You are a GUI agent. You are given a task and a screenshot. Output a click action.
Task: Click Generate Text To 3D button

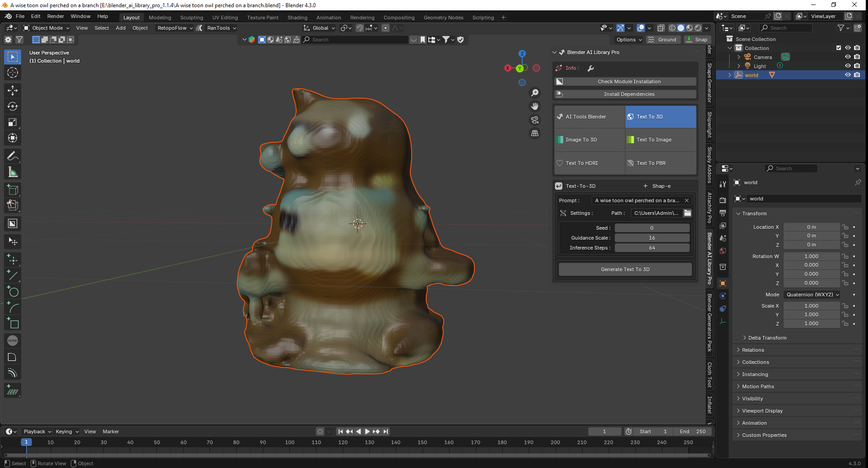[x=625, y=269]
